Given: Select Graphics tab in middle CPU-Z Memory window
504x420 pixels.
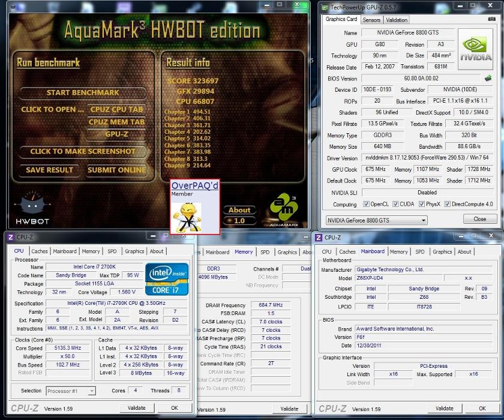Looking at the screenshot, I should pos(287,252).
